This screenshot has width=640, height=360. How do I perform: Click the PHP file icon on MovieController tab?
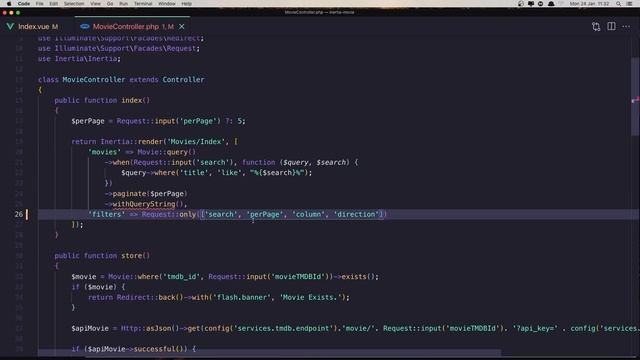coord(84,27)
